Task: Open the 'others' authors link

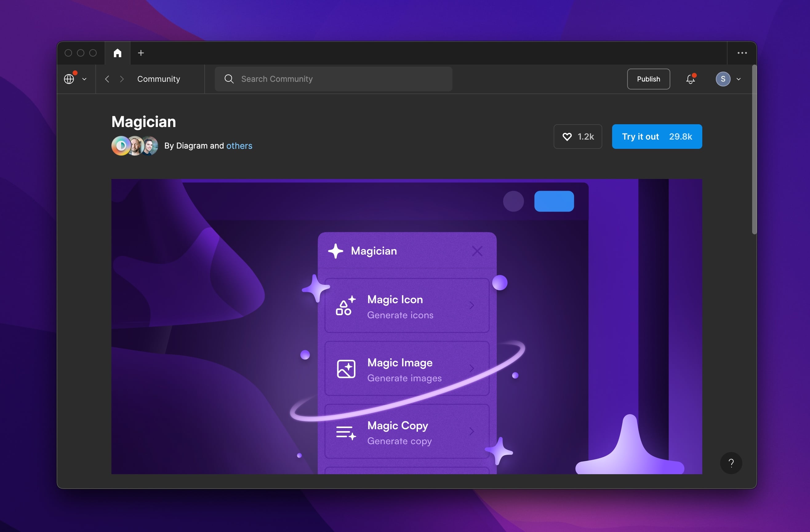Action: pos(239,145)
